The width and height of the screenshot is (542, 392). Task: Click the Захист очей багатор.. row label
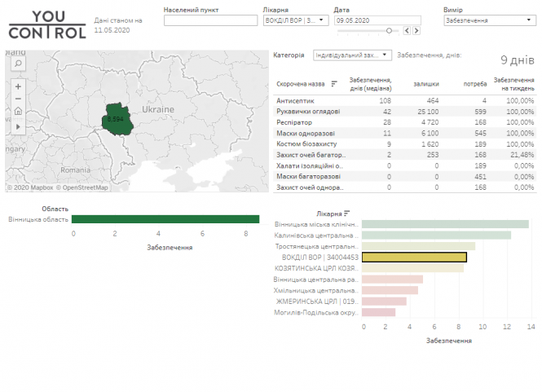[311, 155]
